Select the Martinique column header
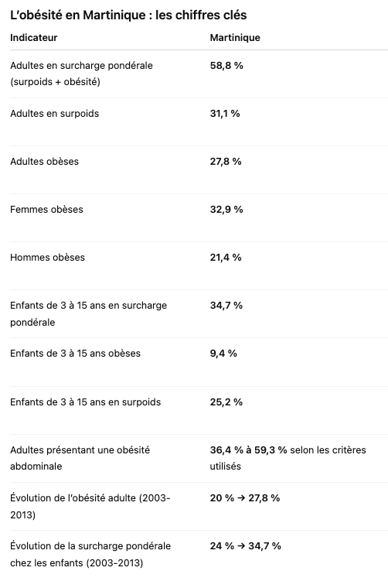The width and height of the screenshot is (388, 588). (235, 37)
